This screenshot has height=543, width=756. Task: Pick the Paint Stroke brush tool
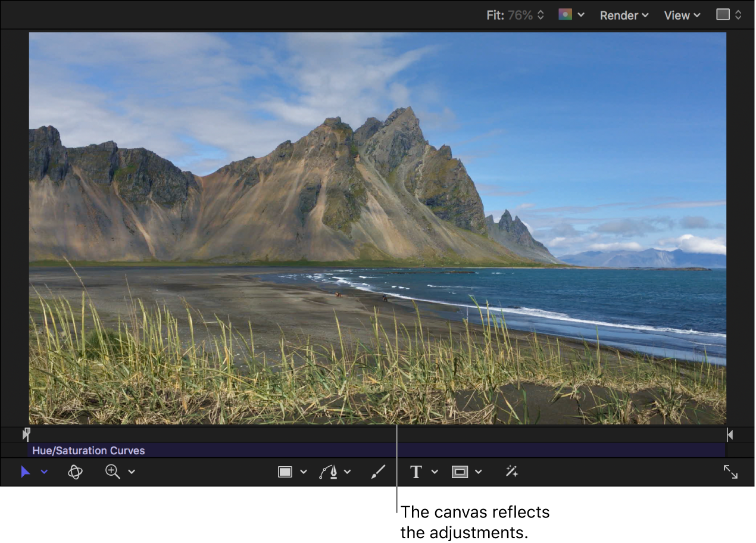(378, 472)
